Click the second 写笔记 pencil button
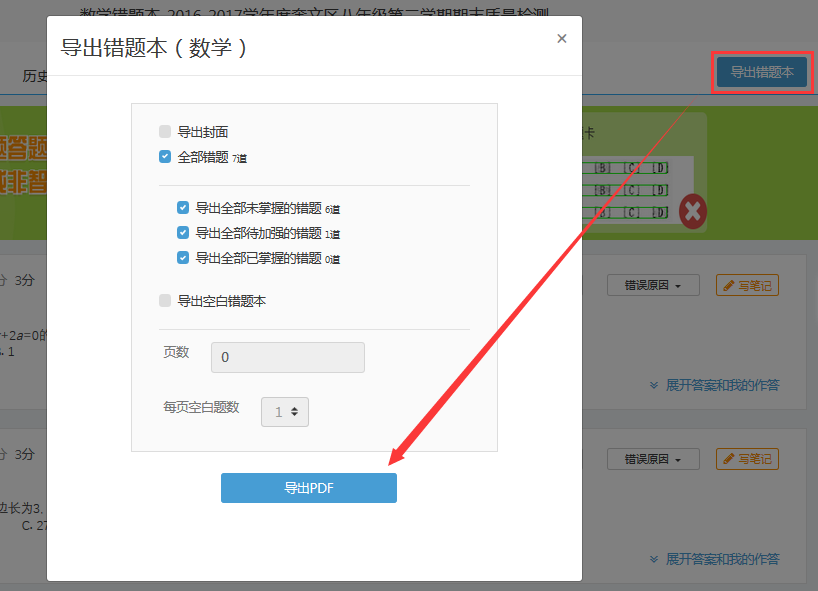 (747, 459)
